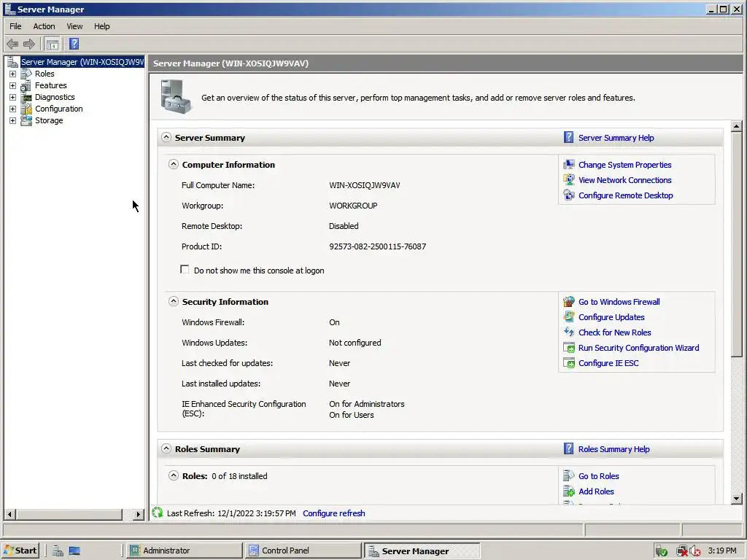Viewport: 747px width, 560px height.
Task: Collapse the Security Information section
Action: tap(174, 301)
